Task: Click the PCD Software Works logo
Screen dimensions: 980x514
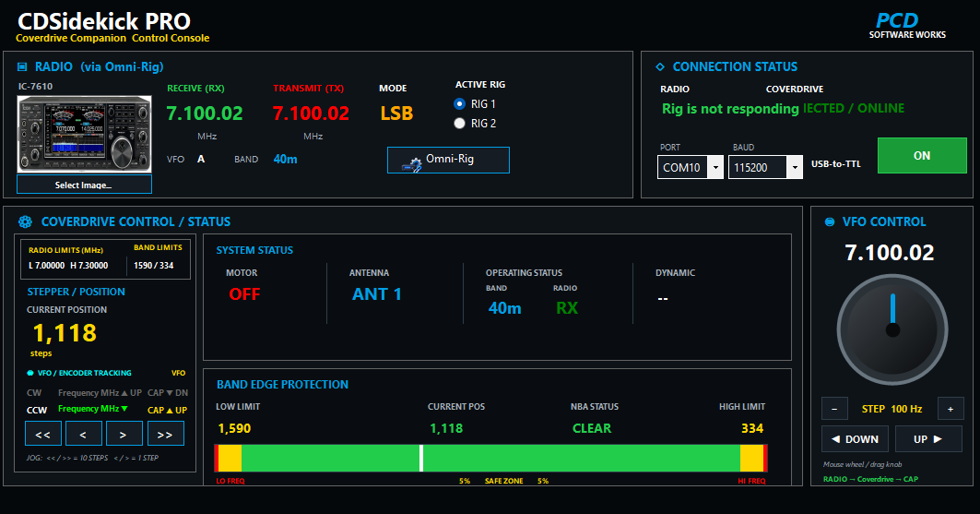Action: tap(907, 26)
